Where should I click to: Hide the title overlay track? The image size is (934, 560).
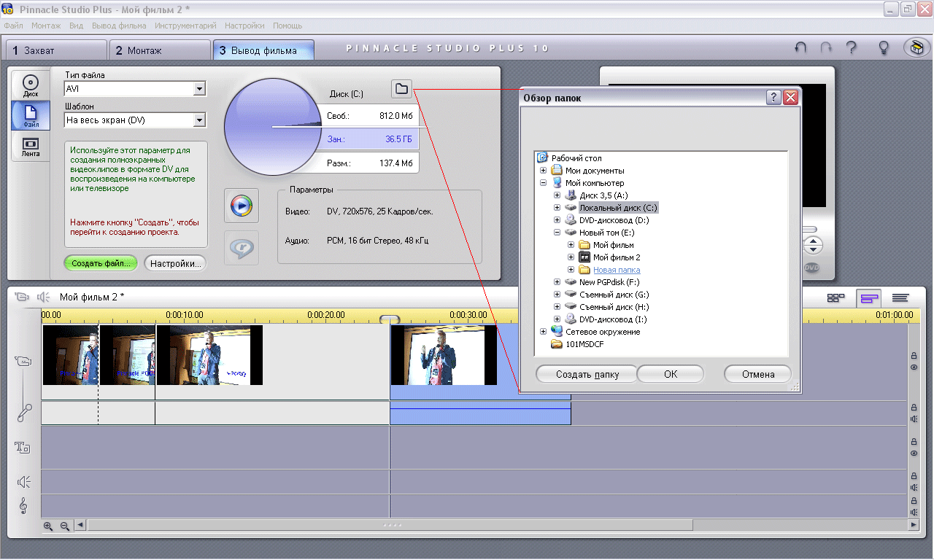[x=914, y=454]
